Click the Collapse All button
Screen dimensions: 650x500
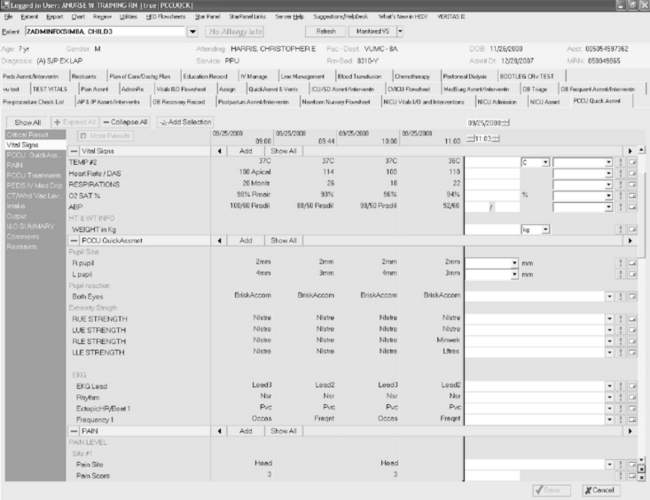point(127,121)
